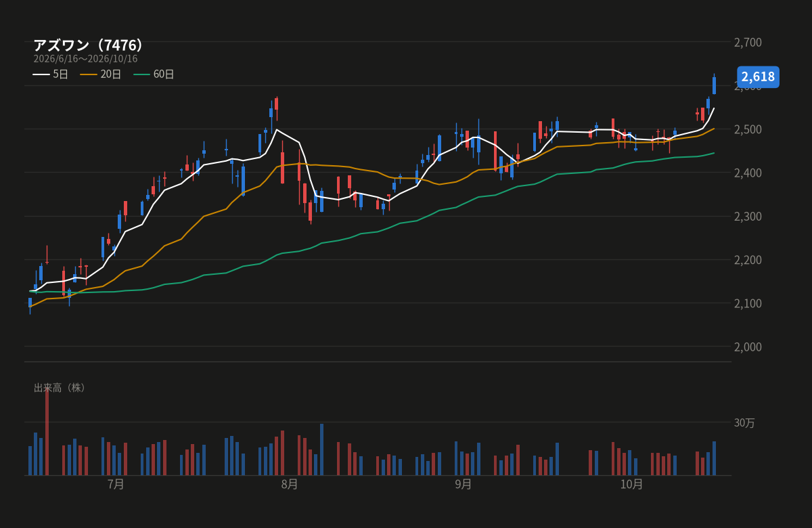
Task: Click the 2,400 price axis label
Action: (x=748, y=173)
